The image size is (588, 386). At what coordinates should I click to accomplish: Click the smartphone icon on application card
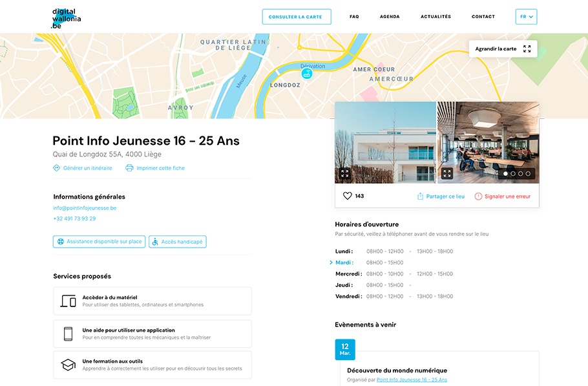[68, 334]
